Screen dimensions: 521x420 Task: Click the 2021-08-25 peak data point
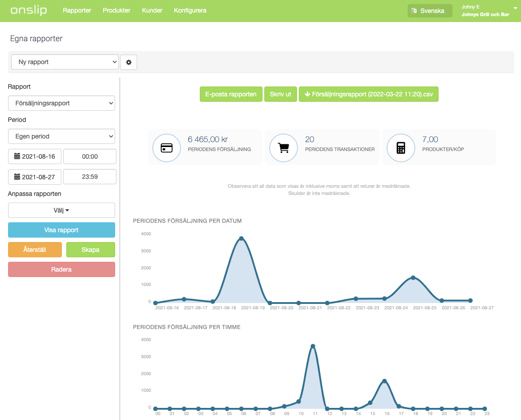point(413,277)
